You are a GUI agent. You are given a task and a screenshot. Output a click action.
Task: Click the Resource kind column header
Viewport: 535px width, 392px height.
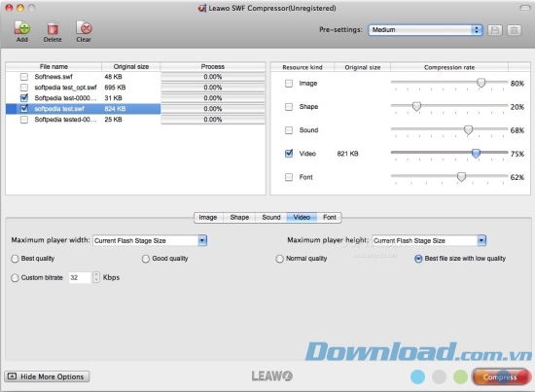click(303, 67)
